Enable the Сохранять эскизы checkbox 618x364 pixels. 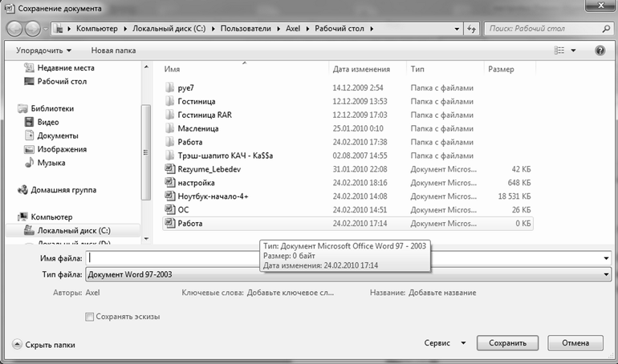pos(89,317)
